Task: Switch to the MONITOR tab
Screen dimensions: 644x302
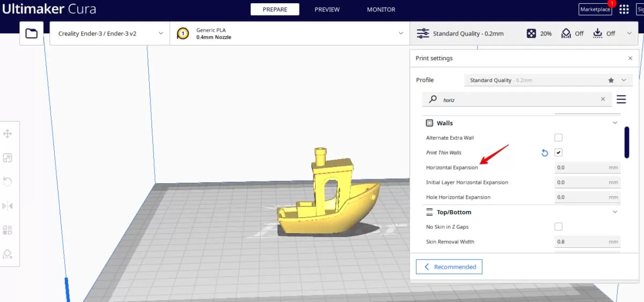Action: click(x=381, y=10)
